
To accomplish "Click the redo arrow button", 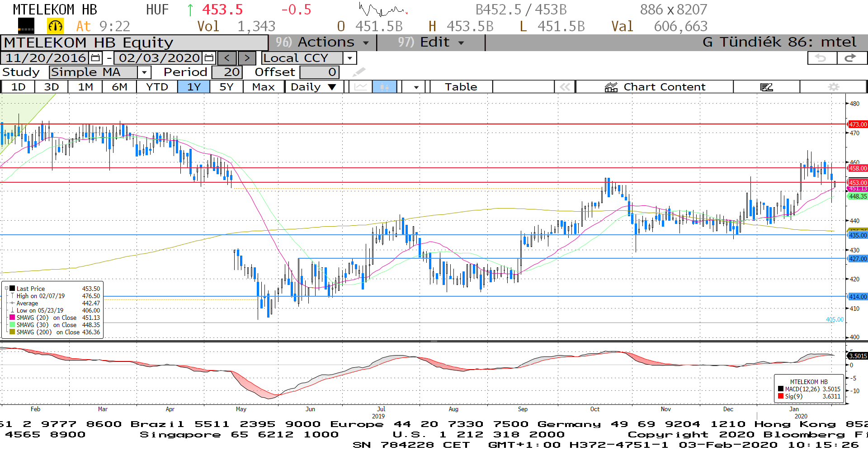I will click(852, 58).
